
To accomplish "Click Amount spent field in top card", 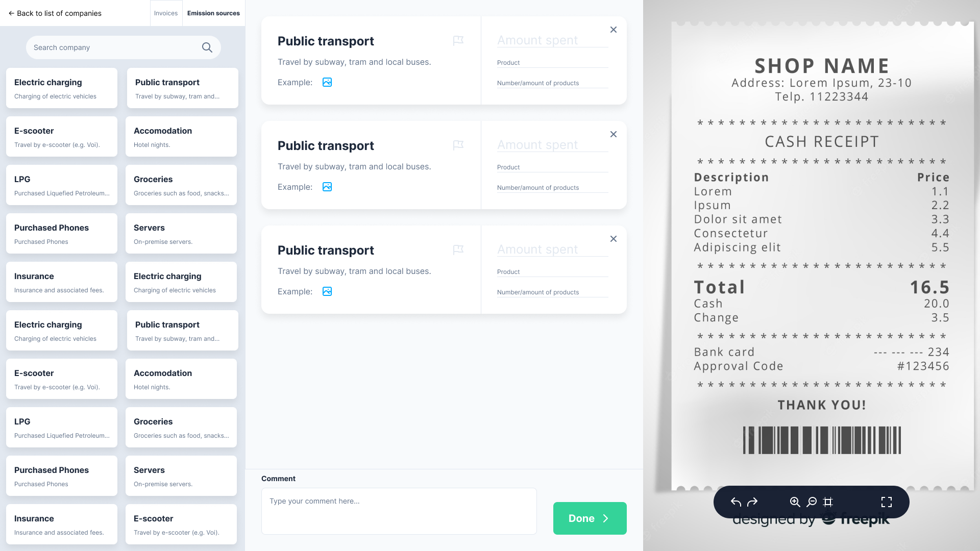I will click(552, 40).
